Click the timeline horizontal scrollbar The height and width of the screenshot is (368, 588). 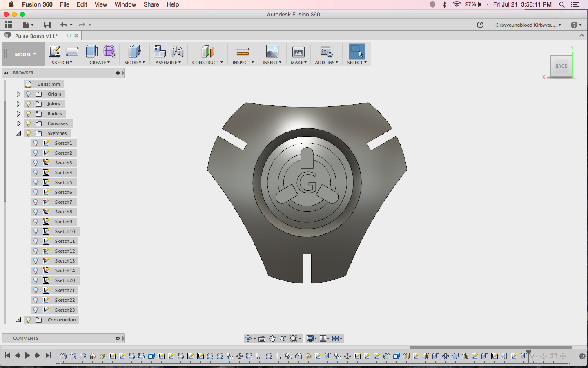[491, 347]
